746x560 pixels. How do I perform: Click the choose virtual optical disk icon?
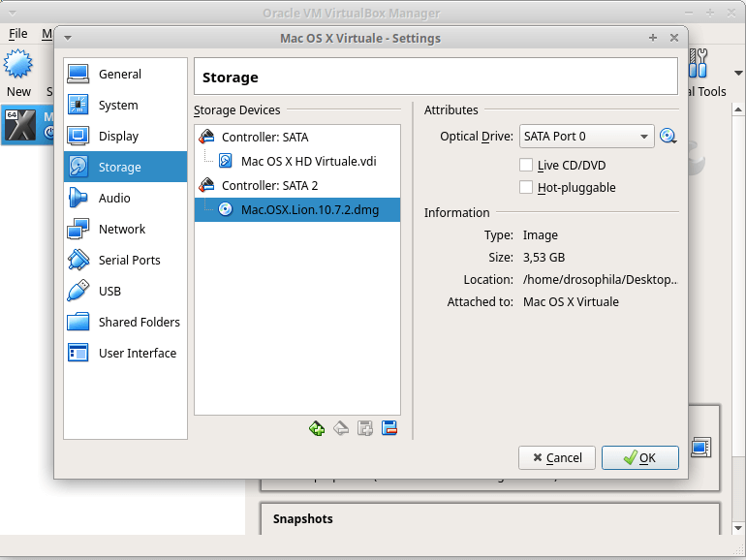(668, 137)
